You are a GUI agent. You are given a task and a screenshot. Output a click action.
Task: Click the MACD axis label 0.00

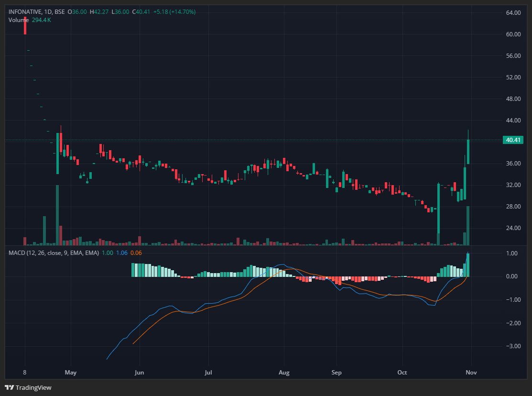click(511, 276)
